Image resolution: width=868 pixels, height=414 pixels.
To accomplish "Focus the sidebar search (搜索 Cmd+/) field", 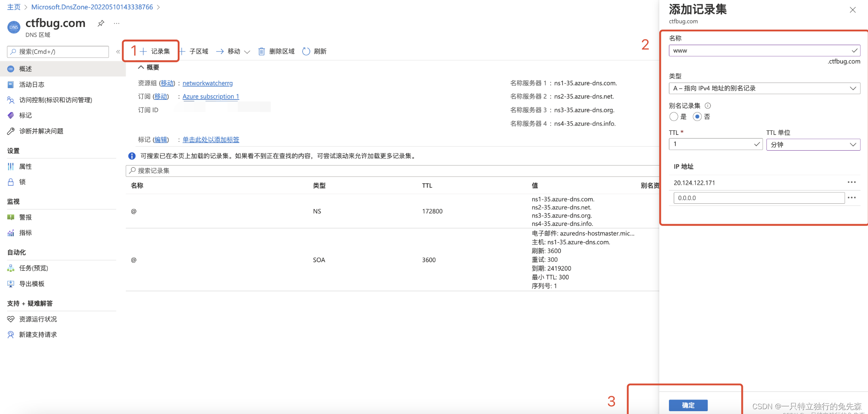I will pos(58,52).
